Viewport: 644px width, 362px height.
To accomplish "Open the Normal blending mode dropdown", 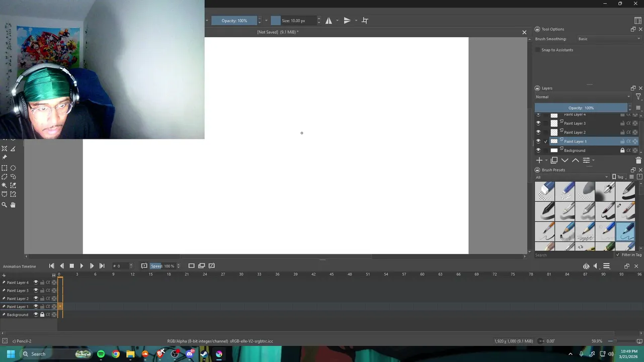I will [x=583, y=97].
